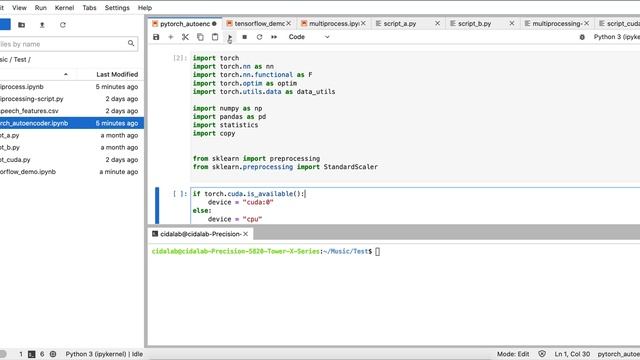
Task: Copy the selected cell
Action: [200, 37]
